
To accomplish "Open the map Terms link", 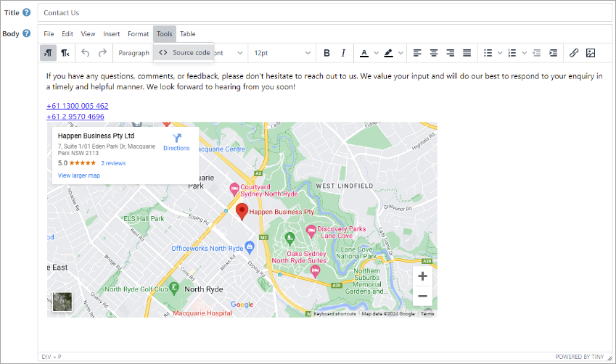I will (x=427, y=314).
